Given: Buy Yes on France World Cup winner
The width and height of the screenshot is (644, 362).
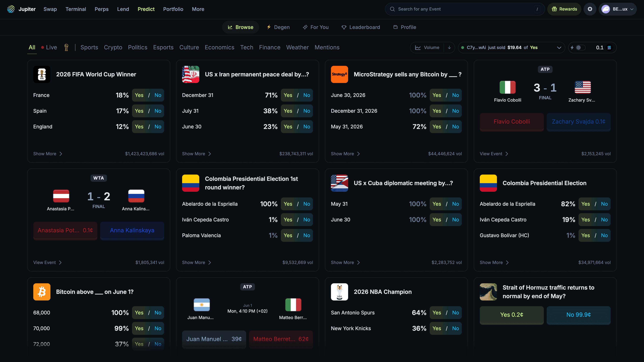Looking at the screenshot, I should pyautogui.click(x=139, y=95).
